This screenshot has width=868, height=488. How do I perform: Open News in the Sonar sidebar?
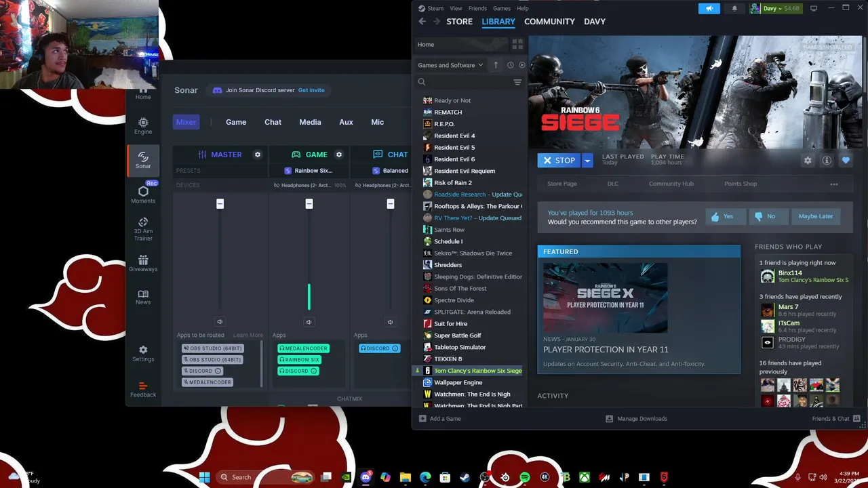pyautogui.click(x=143, y=297)
